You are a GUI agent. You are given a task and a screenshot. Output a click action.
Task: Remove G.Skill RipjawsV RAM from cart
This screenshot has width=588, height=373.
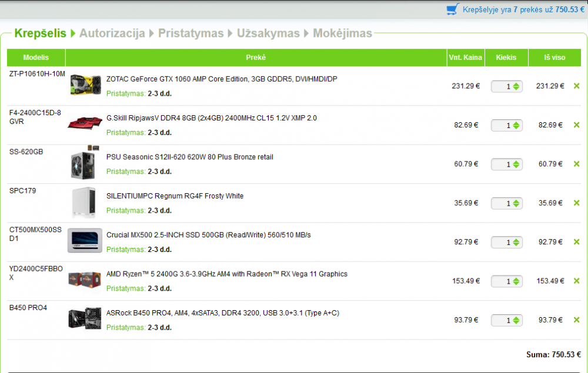pyautogui.click(x=576, y=125)
